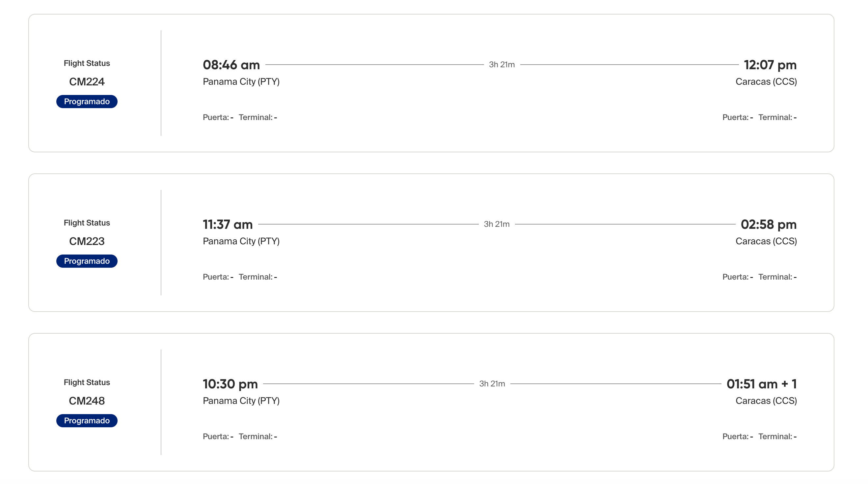The height and width of the screenshot is (484, 868).
Task: Select the 11:37 am departure time
Action: (x=228, y=224)
